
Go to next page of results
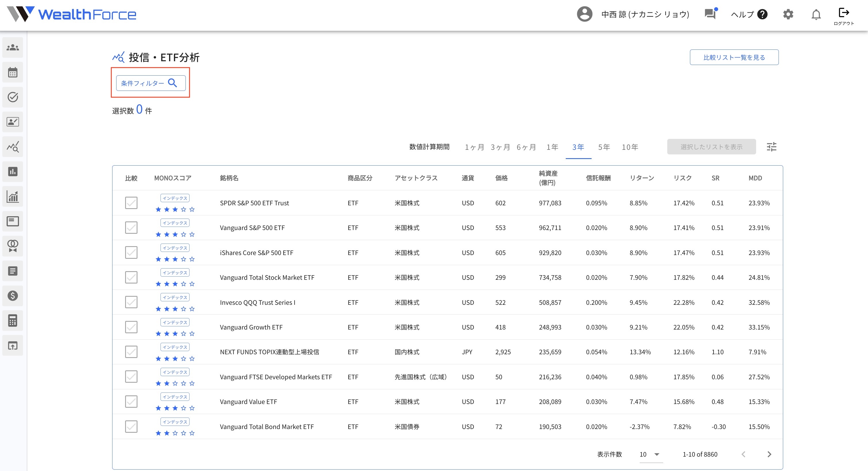(x=769, y=454)
